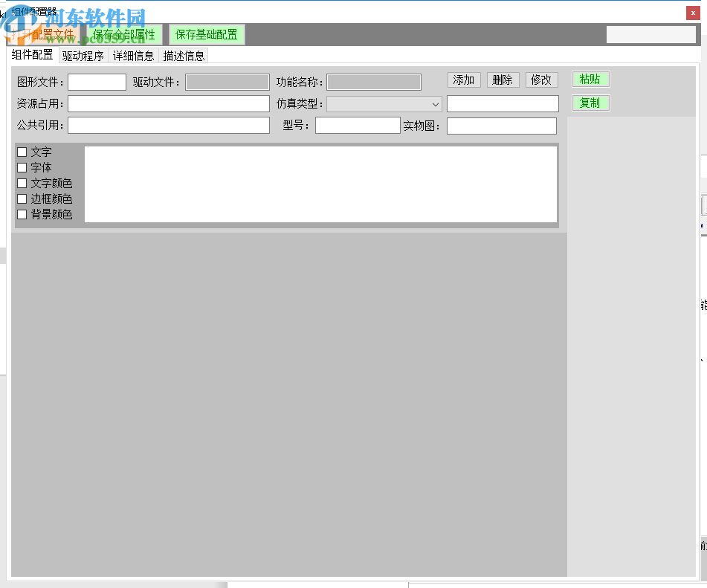
Task: Click the green 粘贴 button
Action: 591,80
